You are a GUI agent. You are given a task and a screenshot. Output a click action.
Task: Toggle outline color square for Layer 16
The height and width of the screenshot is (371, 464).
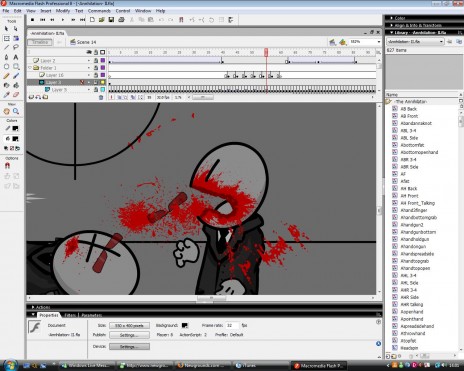point(103,75)
